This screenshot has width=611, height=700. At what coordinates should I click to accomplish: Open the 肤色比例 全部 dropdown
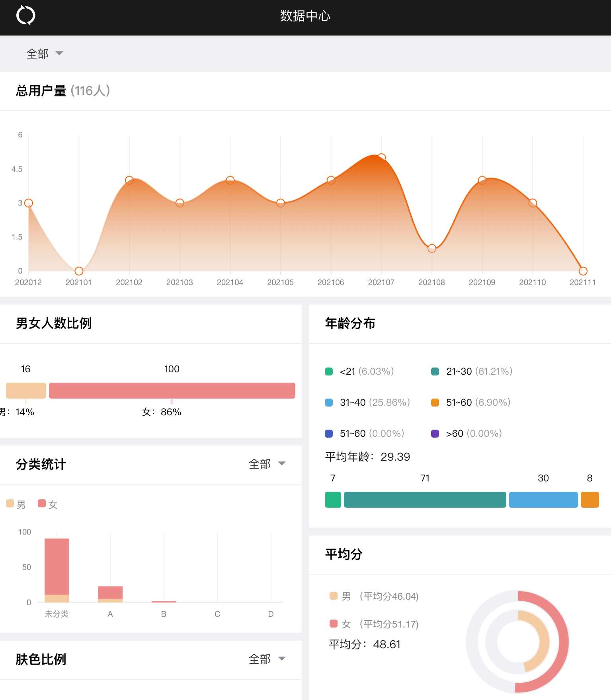[x=267, y=659]
